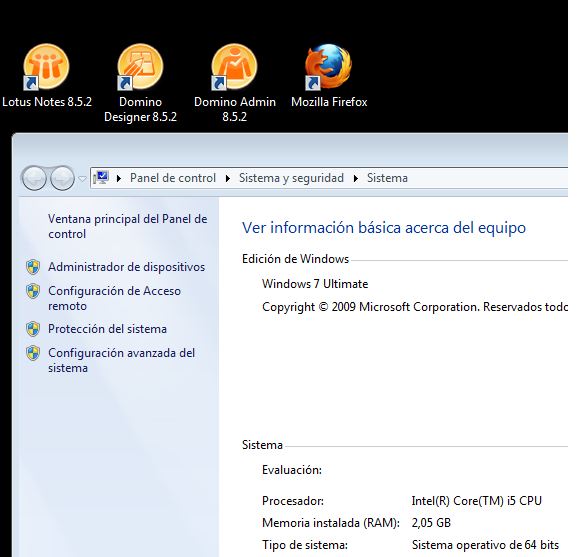Click the computer icon in address bar
This screenshot has height=557, width=579.
[100, 178]
